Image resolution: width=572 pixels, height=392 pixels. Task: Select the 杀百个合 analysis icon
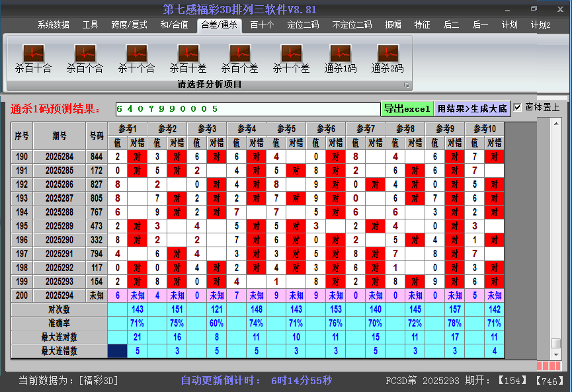click(85, 58)
